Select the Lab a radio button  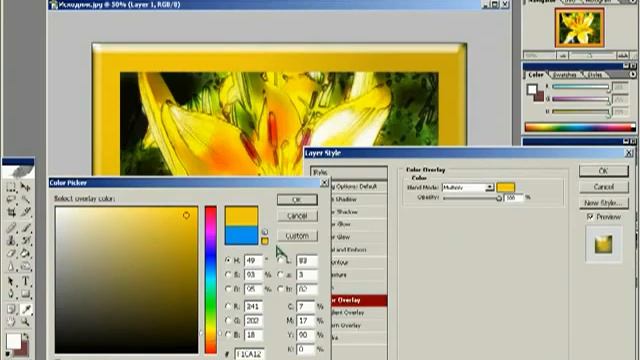[x=280, y=275]
